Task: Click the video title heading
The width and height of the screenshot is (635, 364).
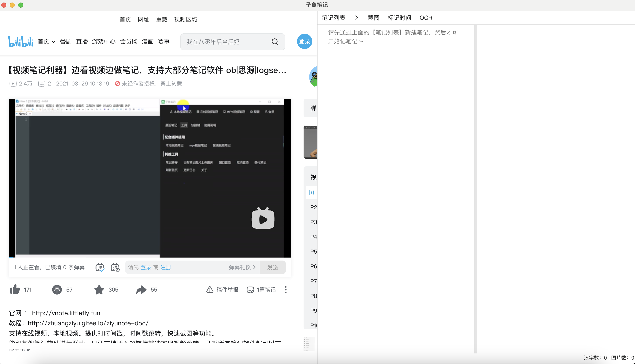Action: point(147,70)
